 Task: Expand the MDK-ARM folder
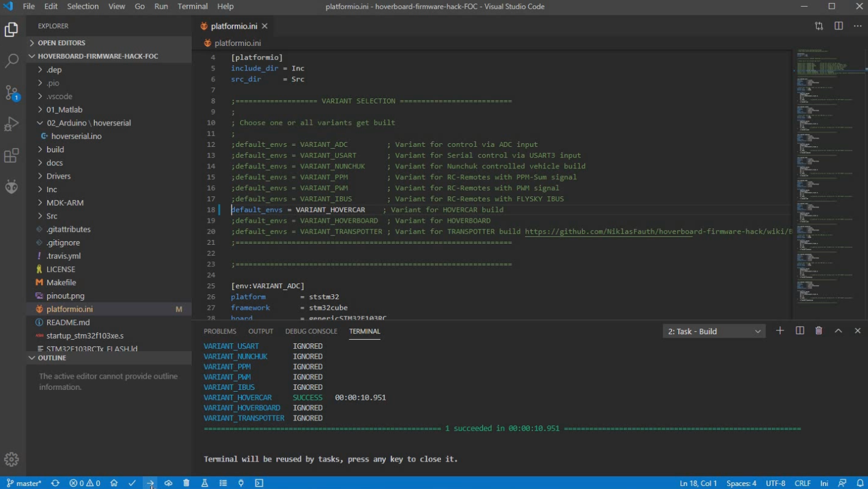click(109, 203)
